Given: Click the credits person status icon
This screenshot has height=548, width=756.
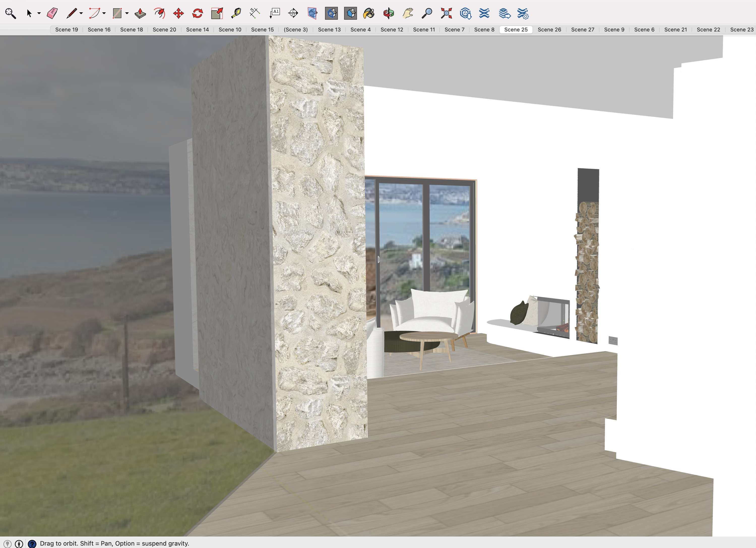Looking at the screenshot, I should click(19, 544).
